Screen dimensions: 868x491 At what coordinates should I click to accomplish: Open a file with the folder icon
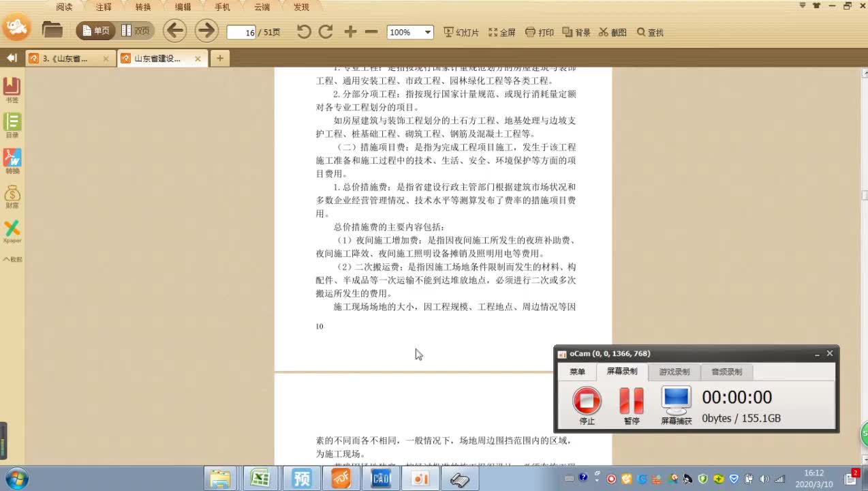[52, 30]
